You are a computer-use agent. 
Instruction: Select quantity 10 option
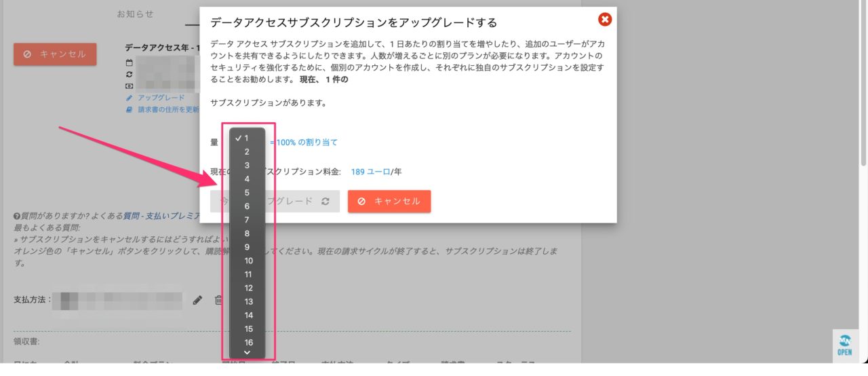coord(247,261)
